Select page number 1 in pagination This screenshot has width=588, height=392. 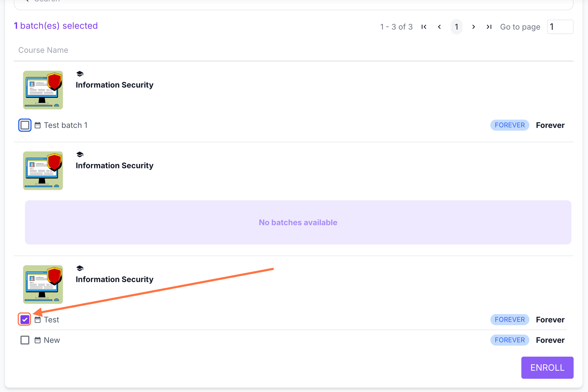click(456, 27)
